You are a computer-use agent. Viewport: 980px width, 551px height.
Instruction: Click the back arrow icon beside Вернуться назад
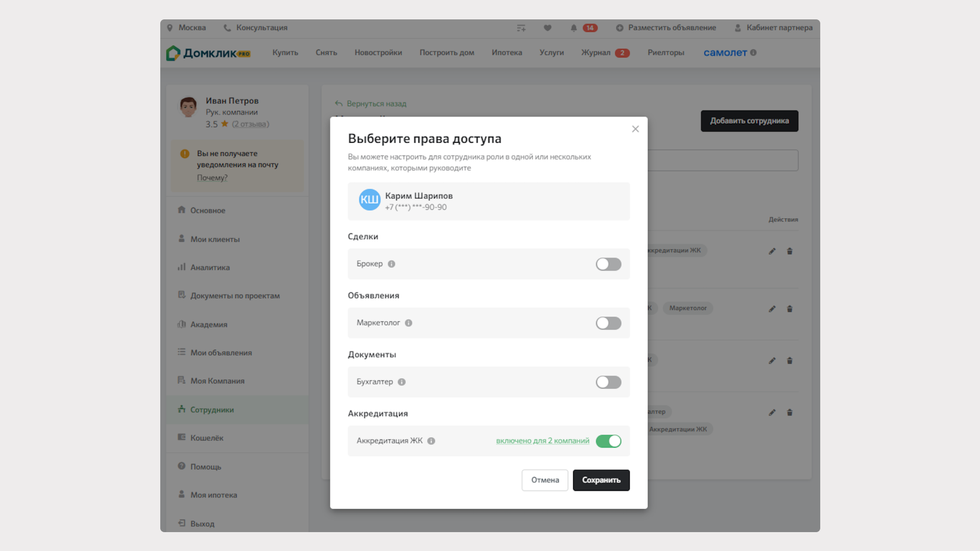(339, 104)
